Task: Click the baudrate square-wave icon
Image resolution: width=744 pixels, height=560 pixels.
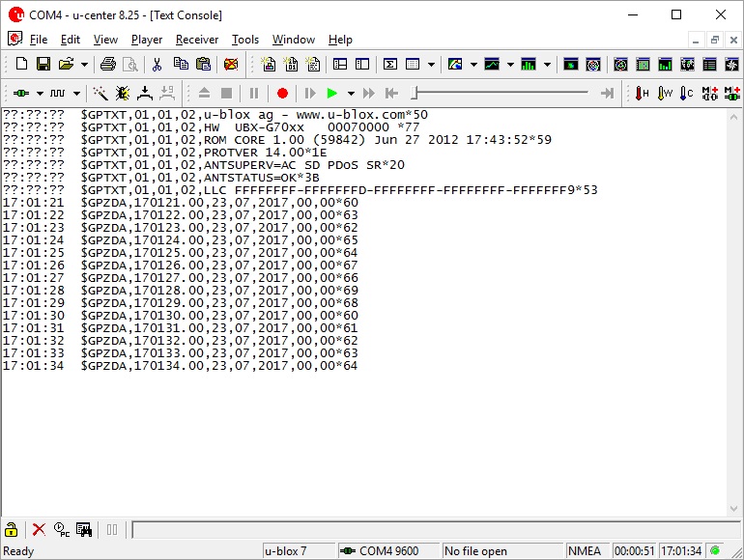Action: point(57,94)
